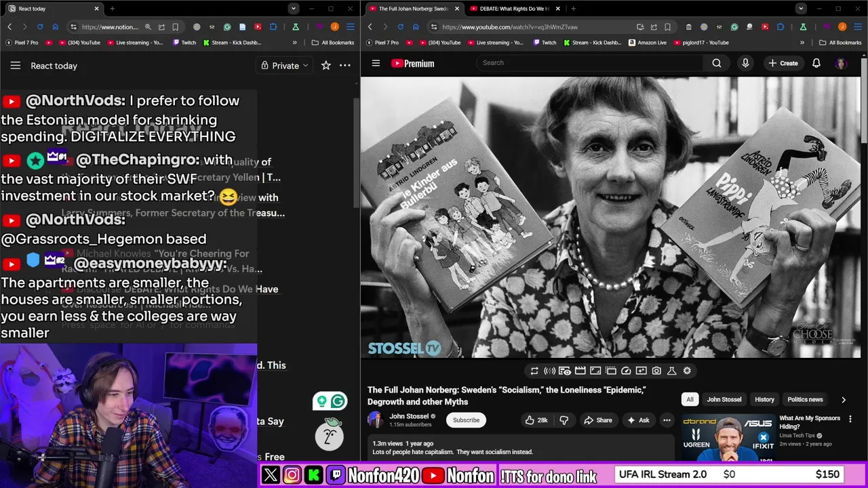Open Grammarly extension in left browser window

pos(227,27)
